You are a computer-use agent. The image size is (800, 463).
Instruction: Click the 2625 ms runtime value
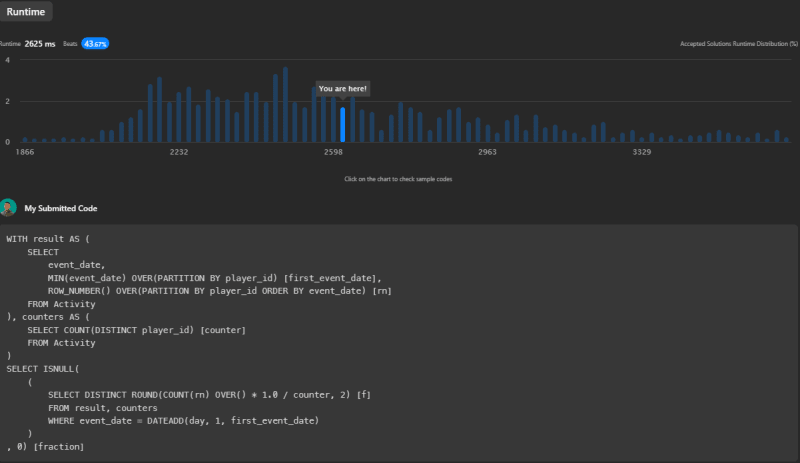40,44
